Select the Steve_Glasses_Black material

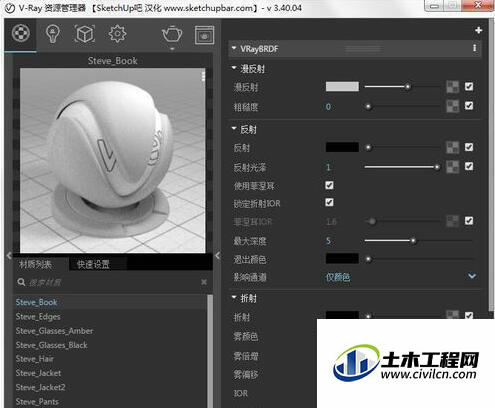110,345
